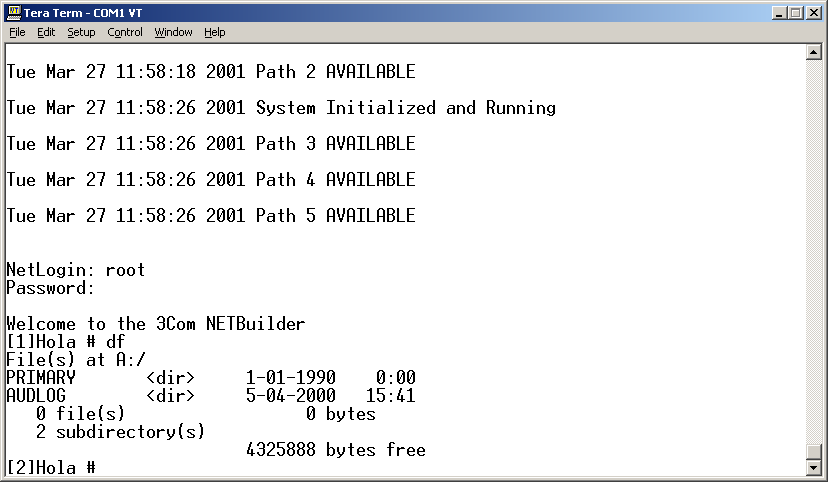The image size is (828, 482).
Task: Click the Tera Term icon in title bar
Action: [14, 12]
